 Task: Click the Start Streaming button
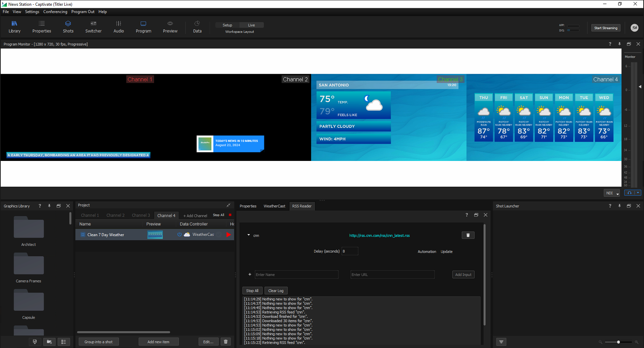606,28
